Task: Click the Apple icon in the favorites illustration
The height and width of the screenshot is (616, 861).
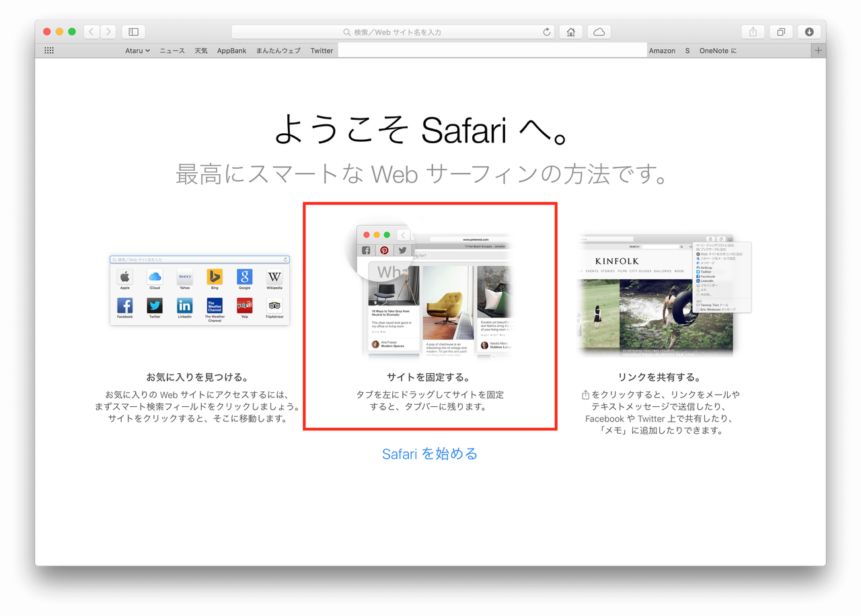Action: [125, 276]
